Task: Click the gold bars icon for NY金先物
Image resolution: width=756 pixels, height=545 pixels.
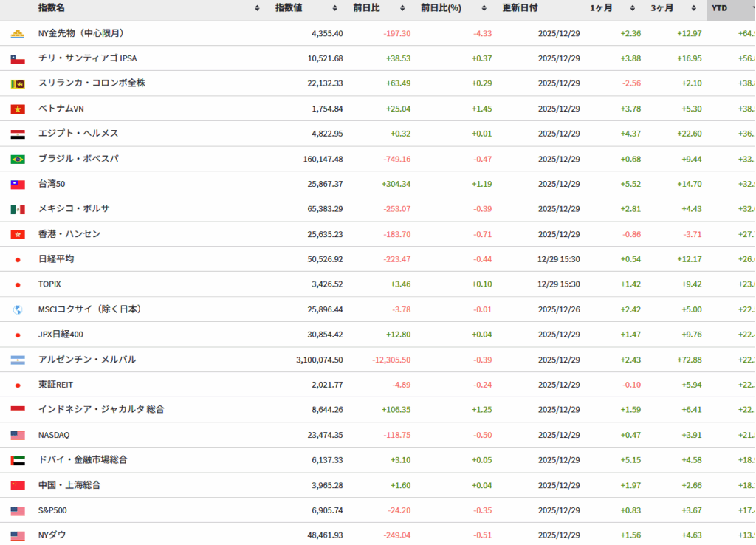Action: click(x=18, y=34)
